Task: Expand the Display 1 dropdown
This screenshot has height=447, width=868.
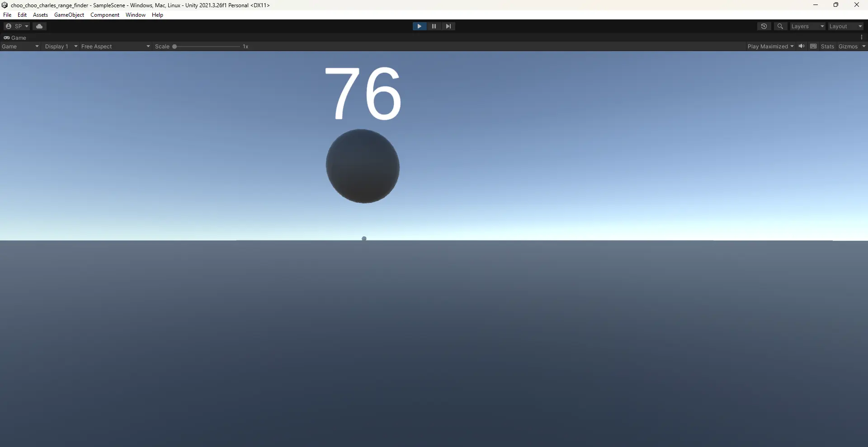Action: pyautogui.click(x=61, y=47)
